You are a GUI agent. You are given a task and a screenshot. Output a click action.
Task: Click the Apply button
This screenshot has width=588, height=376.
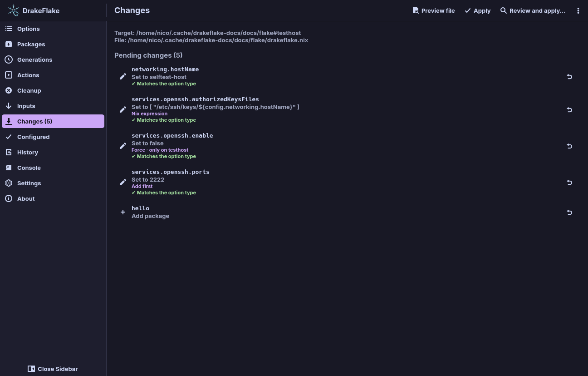click(x=477, y=10)
